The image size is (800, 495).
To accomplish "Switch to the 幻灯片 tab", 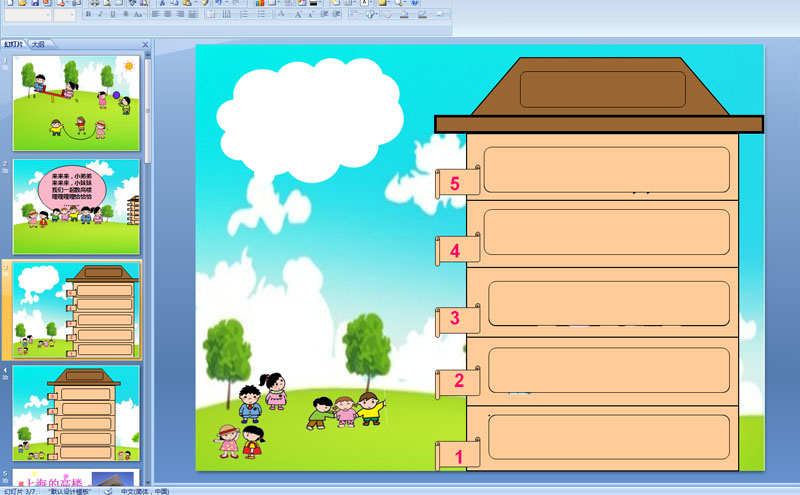I will pyautogui.click(x=13, y=44).
